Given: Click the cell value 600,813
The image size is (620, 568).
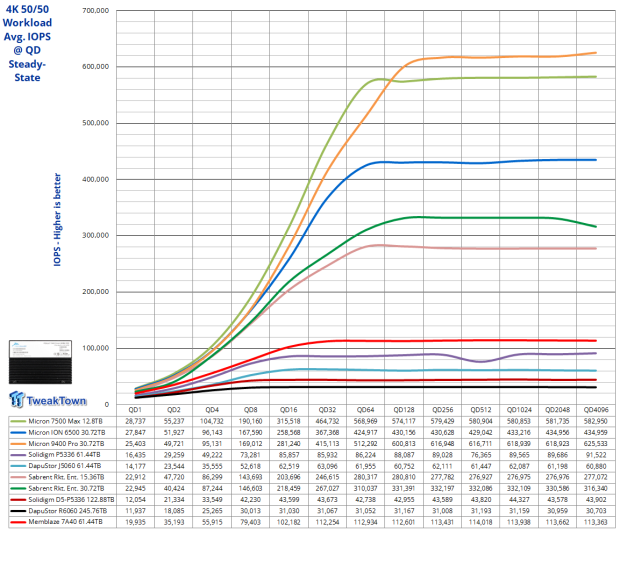Looking at the screenshot, I should [x=404, y=444].
